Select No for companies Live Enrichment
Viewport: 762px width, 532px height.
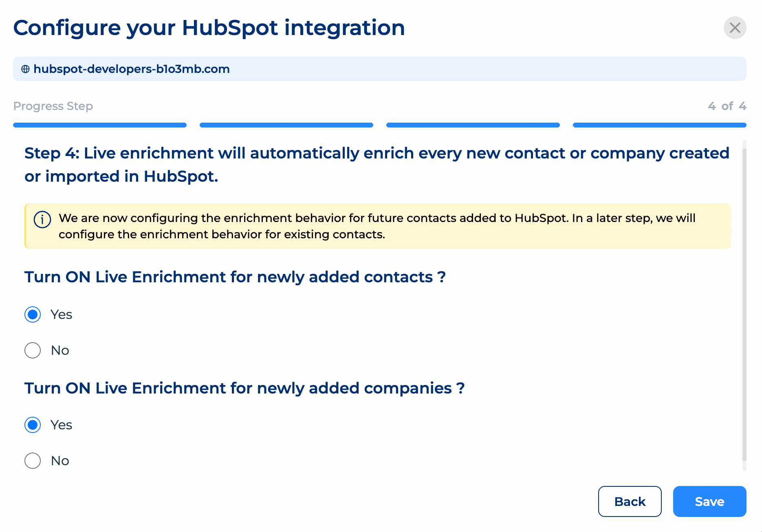click(x=33, y=461)
